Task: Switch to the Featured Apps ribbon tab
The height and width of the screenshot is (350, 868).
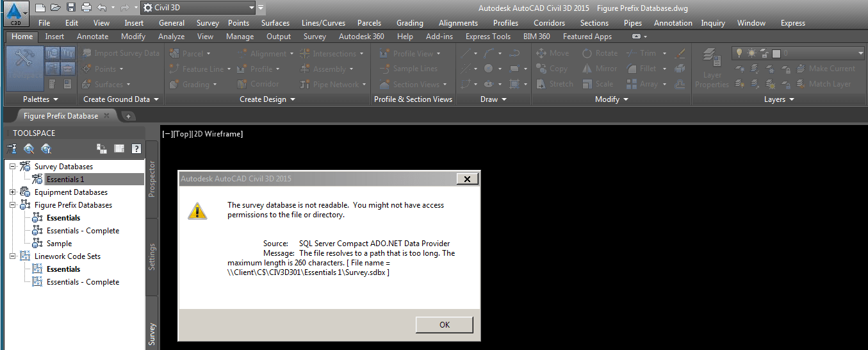Action: 587,37
